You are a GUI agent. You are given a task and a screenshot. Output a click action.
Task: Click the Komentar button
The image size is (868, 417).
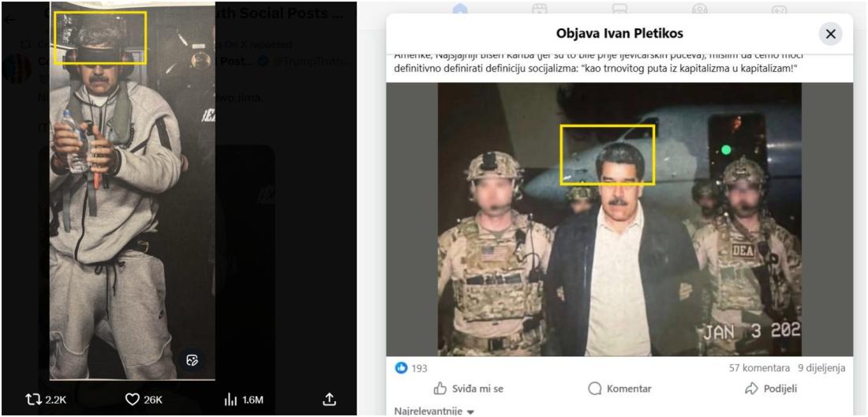tap(619, 389)
